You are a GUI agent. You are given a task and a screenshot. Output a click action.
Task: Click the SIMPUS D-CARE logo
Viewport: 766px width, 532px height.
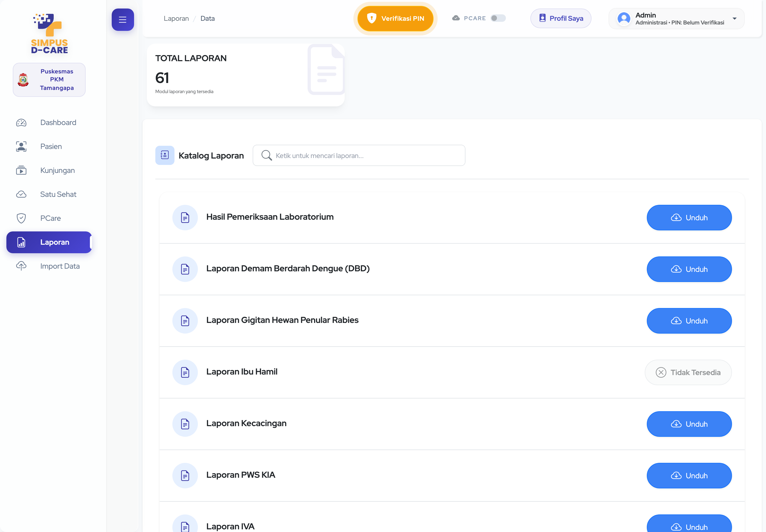(x=49, y=33)
